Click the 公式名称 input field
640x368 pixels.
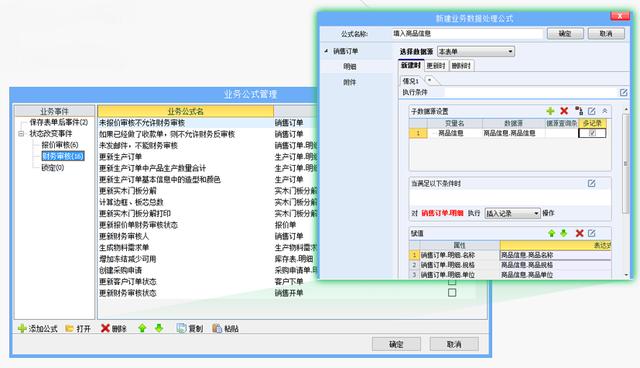pos(467,34)
